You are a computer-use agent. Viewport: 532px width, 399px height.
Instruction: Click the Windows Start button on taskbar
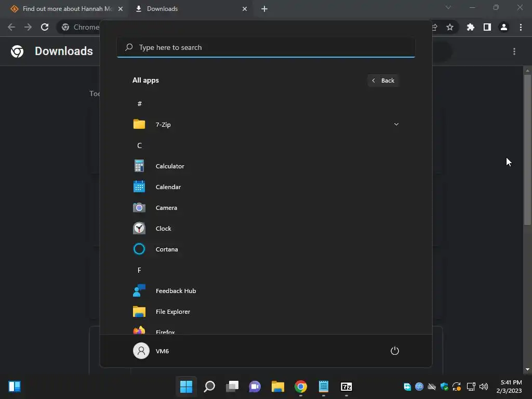[x=187, y=387]
